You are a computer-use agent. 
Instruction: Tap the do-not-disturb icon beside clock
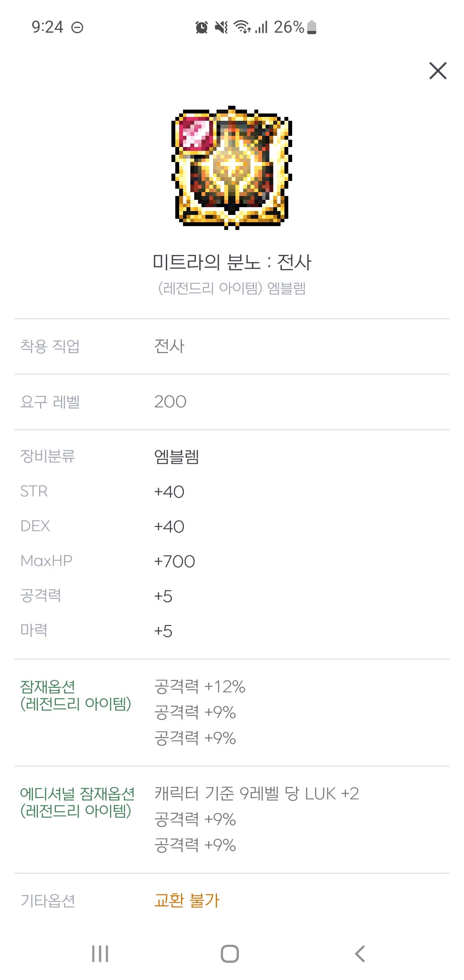pos(77,28)
